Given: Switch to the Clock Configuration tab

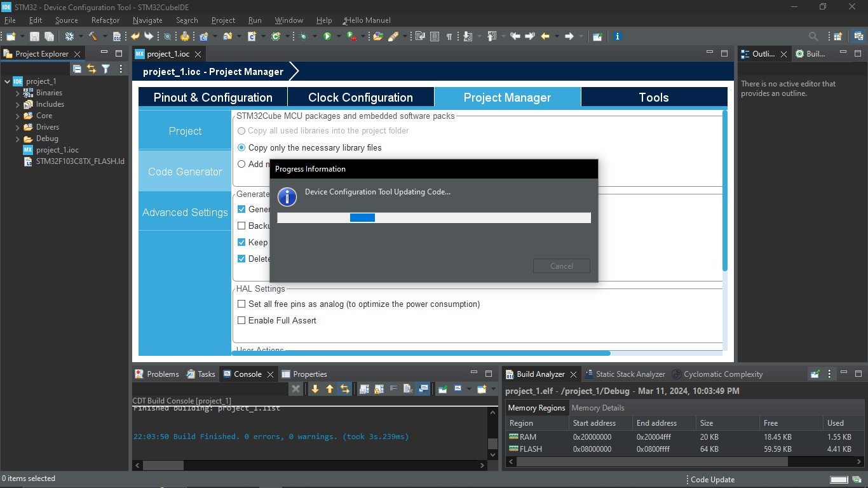Looking at the screenshot, I should point(360,97).
